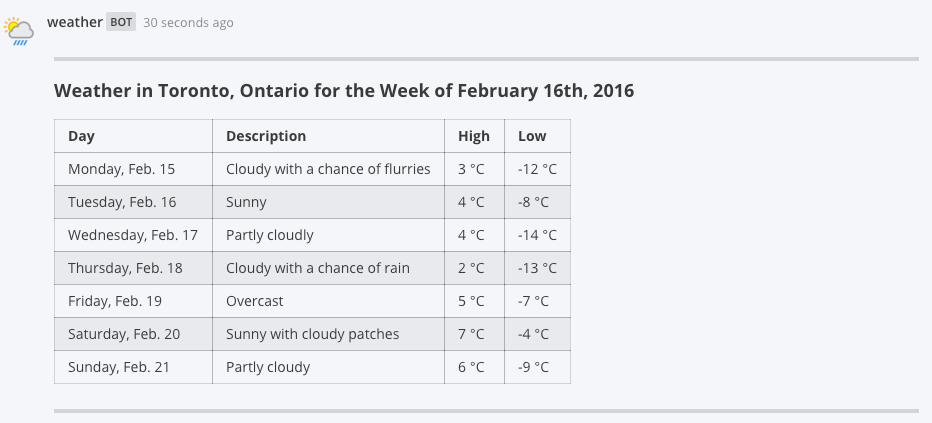Select the Friday, Feb. 19 cell
This screenshot has width=932, height=423.
(x=115, y=301)
